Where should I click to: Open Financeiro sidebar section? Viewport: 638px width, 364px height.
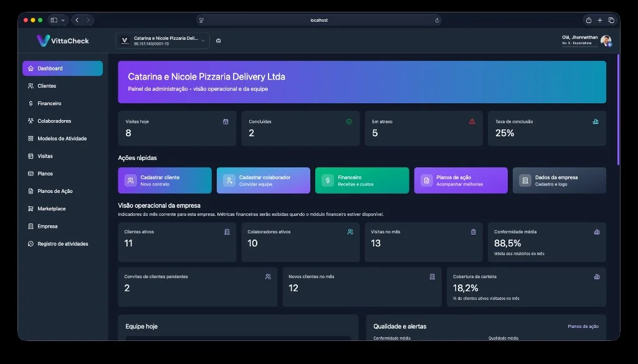pyautogui.click(x=62, y=103)
